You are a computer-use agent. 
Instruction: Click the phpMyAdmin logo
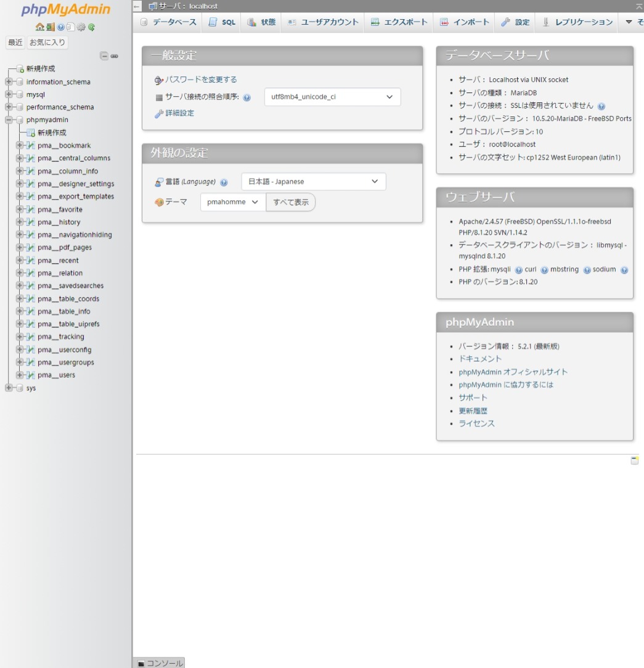[x=65, y=9]
